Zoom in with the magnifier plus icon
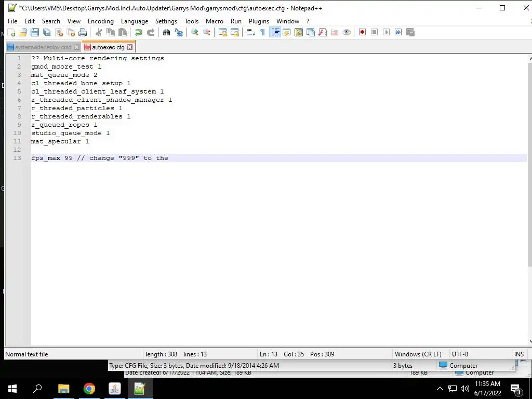Viewport: 532px width, 399px height. coord(194,32)
